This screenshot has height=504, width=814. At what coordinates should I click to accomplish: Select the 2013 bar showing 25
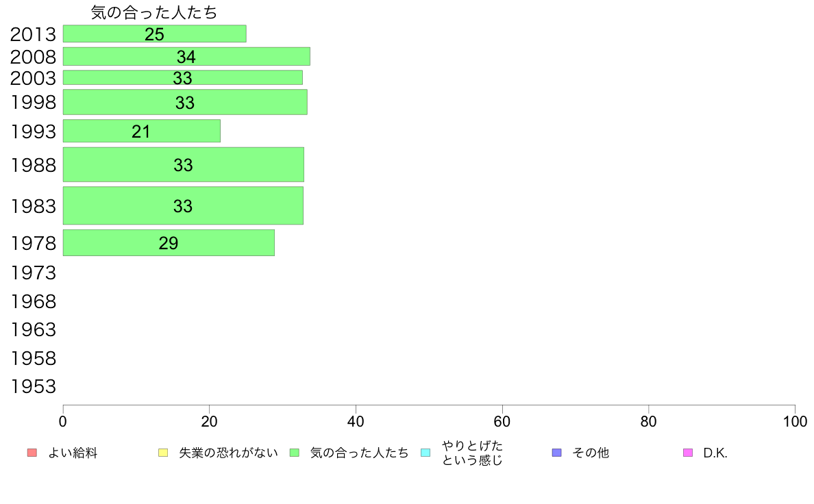[x=155, y=34]
